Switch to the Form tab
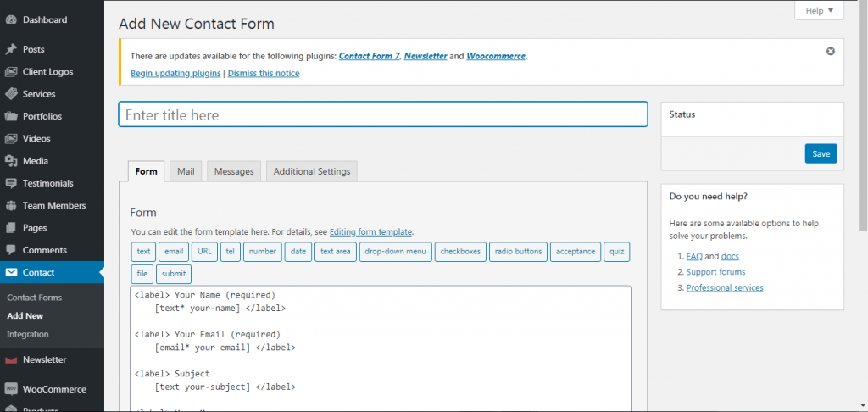This screenshot has height=412, width=868. [x=146, y=171]
